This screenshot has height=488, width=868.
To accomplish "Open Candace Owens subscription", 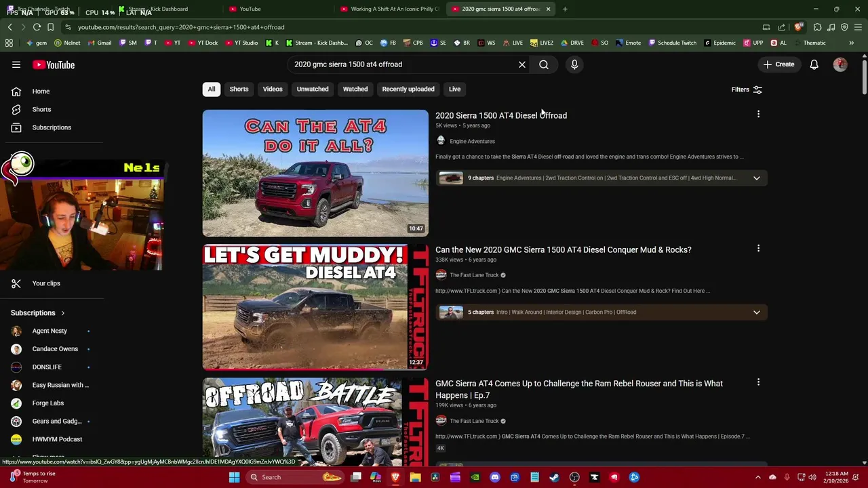I will coord(55,349).
